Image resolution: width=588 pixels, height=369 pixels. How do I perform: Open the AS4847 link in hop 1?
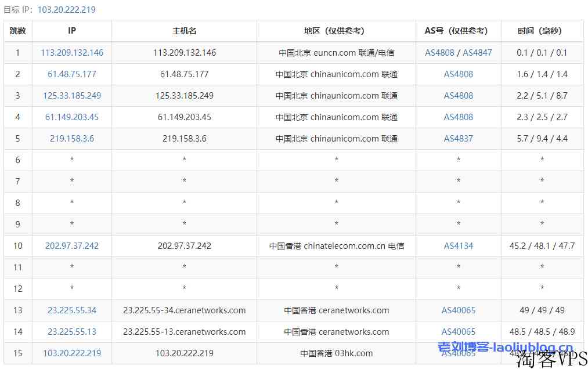tap(477, 53)
